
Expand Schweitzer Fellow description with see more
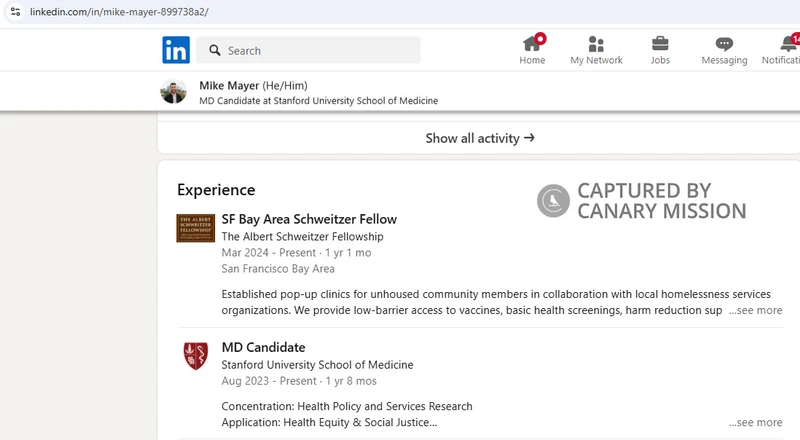[x=755, y=310]
